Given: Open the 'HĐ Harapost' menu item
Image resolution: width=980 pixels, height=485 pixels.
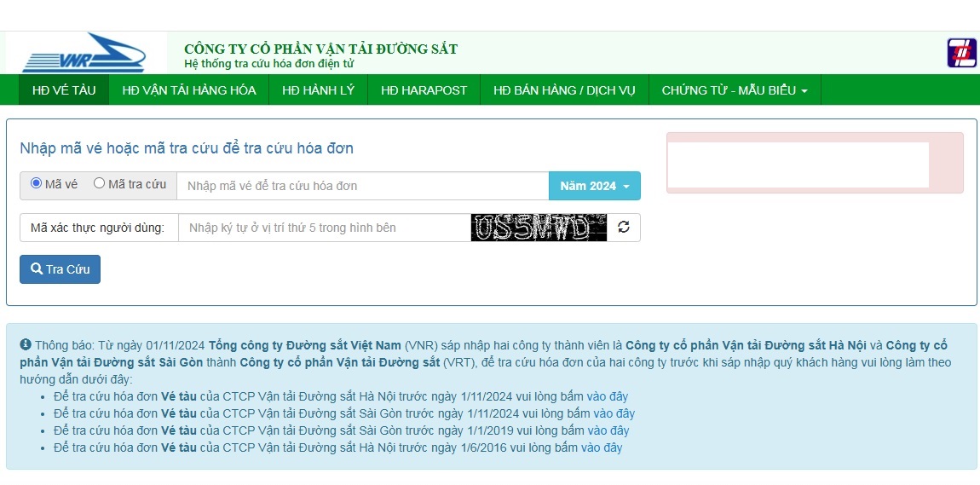Looking at the screenshot, I should coord(424,90).
